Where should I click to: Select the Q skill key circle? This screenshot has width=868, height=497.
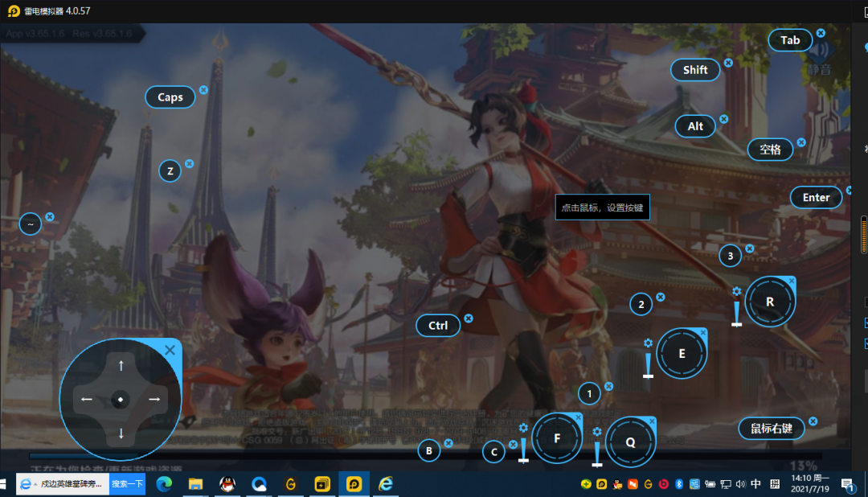pos(631,442)
